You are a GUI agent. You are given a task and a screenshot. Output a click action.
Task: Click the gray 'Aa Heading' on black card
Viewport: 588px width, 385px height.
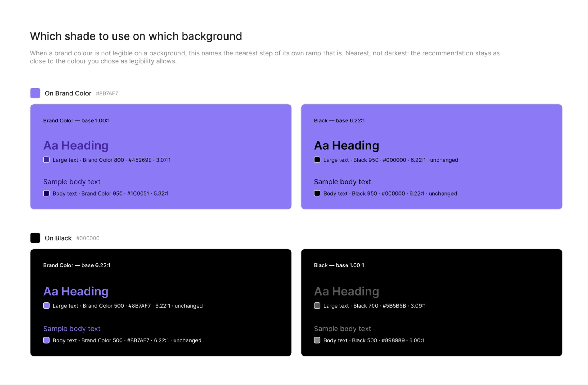pyautogui.click(x=346, y=291)
